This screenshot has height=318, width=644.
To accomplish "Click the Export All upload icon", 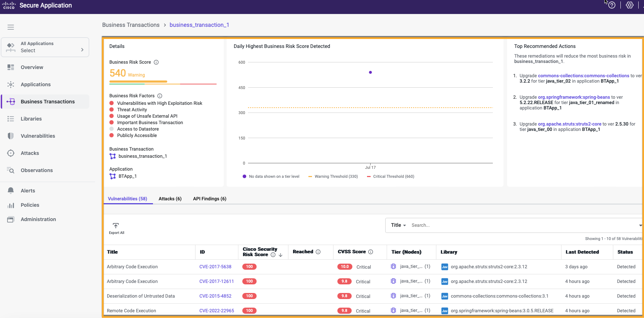I will [x=116, y=226].
